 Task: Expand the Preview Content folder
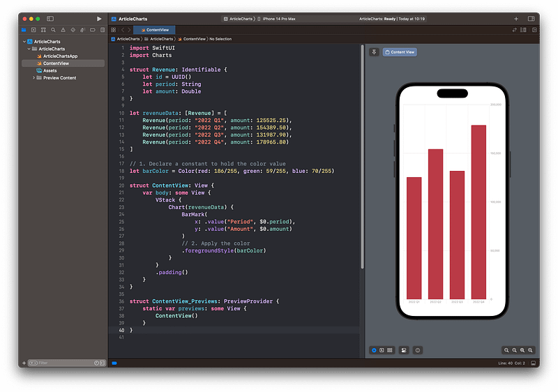click(x=33, y=77)
